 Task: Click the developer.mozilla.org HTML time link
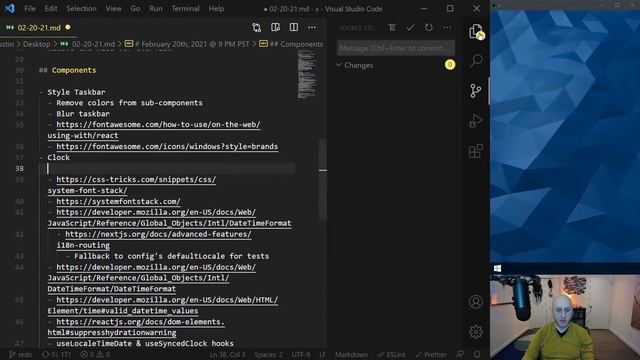coord(167,300)
